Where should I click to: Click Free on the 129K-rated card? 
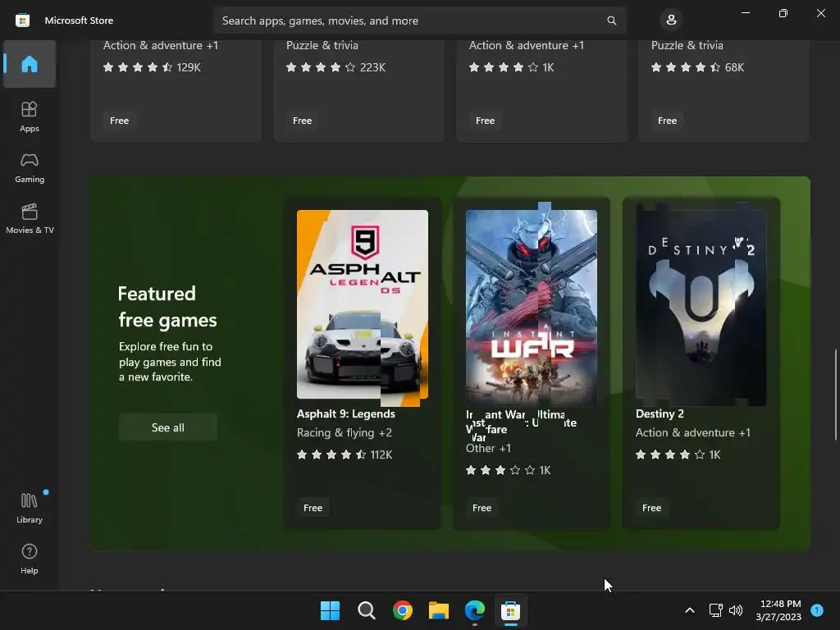coord(119,121)
